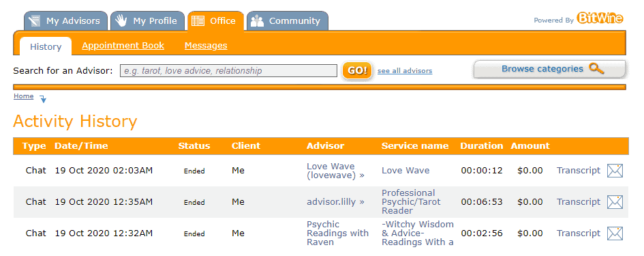
Task: Open the My Advisors tab
Action: pos(65,20)
